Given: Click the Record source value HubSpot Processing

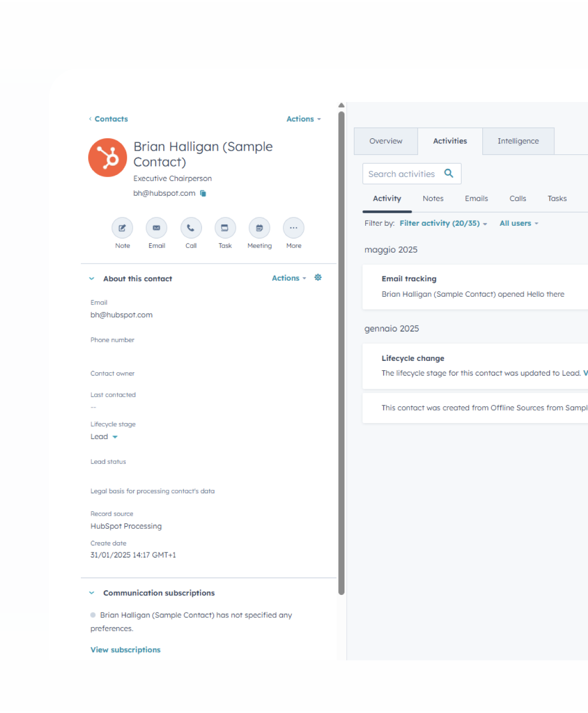Looking at the screenshot, I should (126, 526).
